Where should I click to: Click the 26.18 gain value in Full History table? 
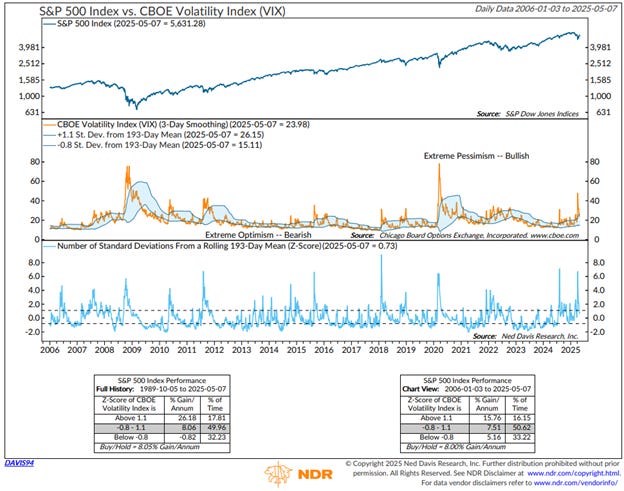187,418
